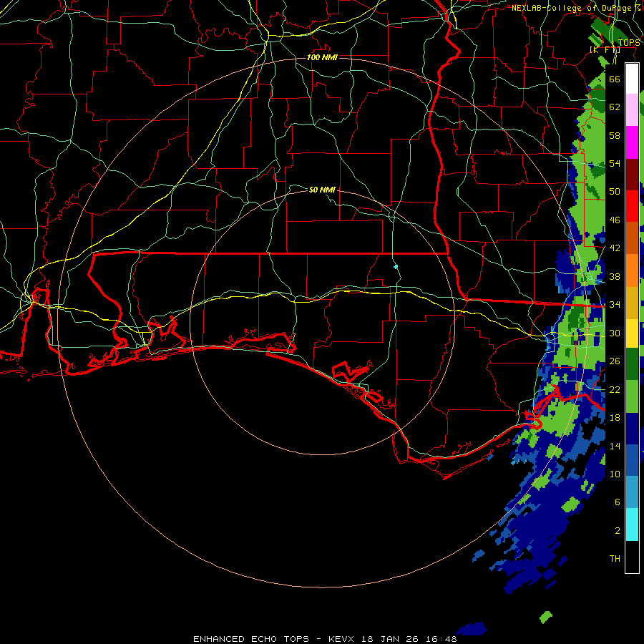Select the light blue legend swatch
The image size is (644, 644).
coord(632,492)
